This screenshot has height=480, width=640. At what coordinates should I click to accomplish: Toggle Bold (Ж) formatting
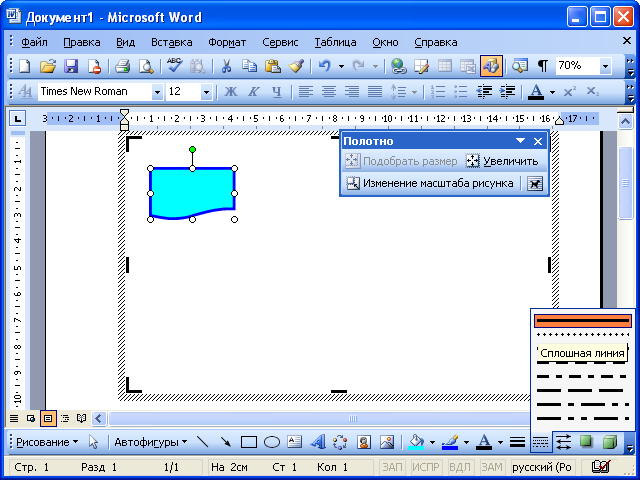231,92
